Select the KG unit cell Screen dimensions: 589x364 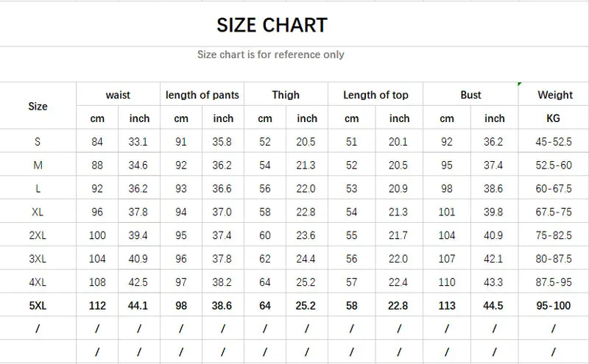554,118
